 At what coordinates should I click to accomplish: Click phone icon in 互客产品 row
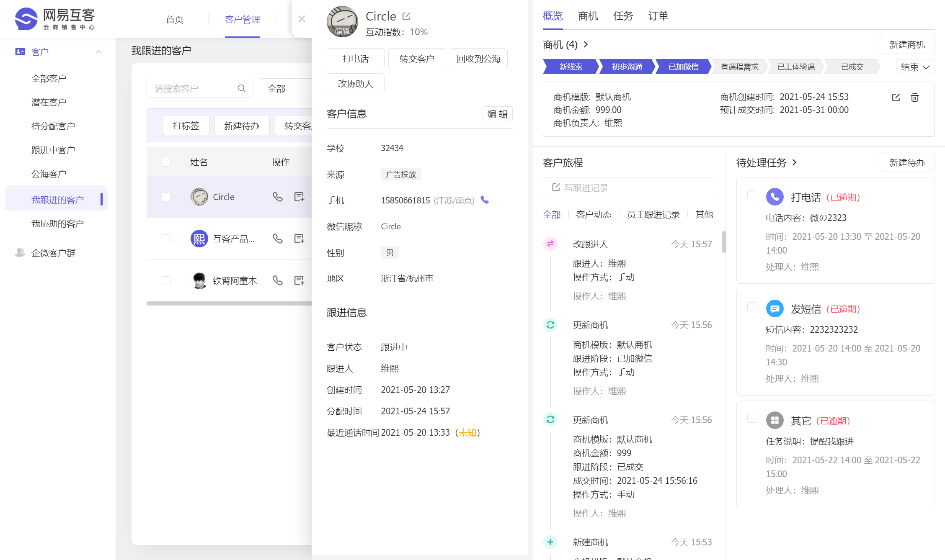277,239
